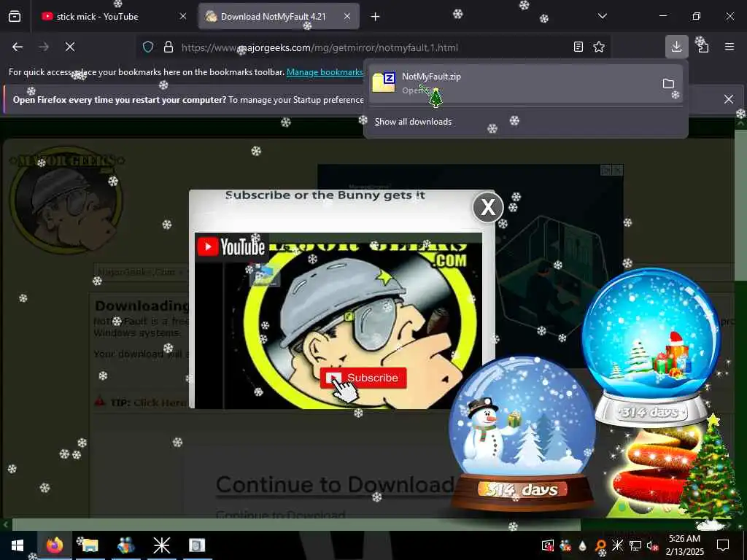747x560 pixels.
Task: Open the two-people messenger taskbar app
Action: click(x=125, y=545)
